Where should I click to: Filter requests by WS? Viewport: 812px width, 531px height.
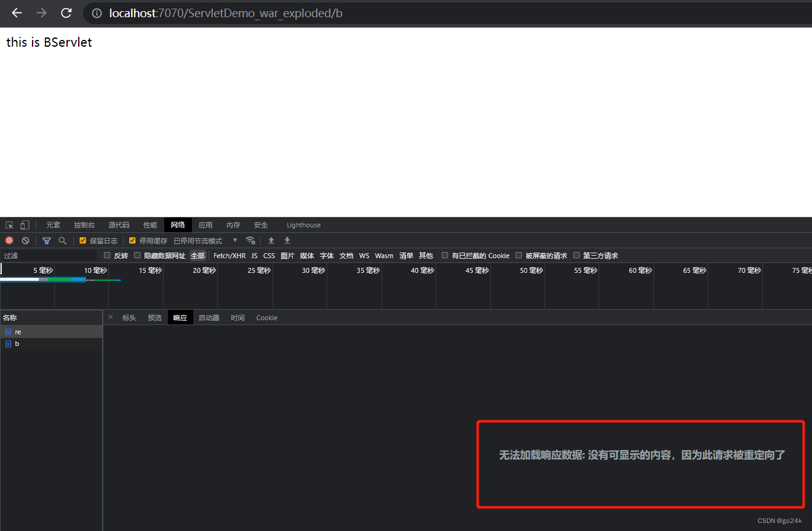365,256
